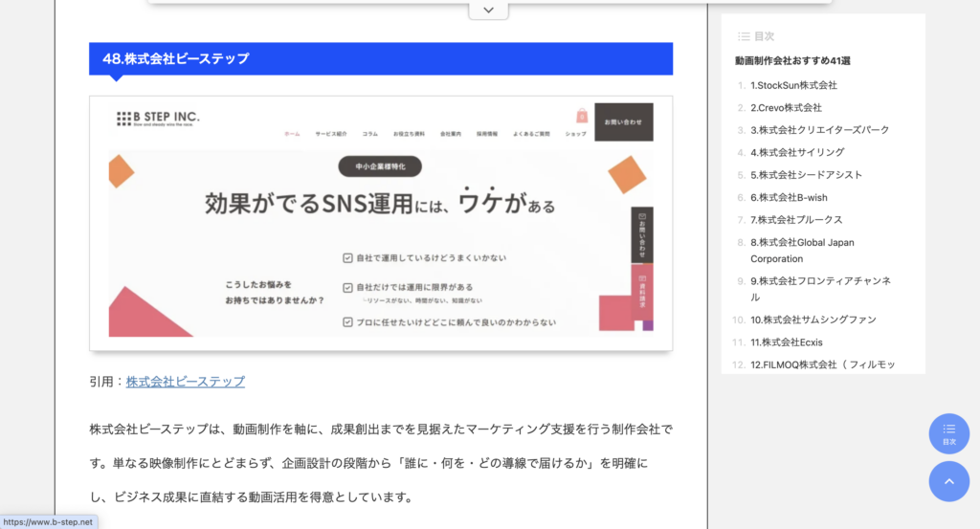This screenshot has width=980, height=529.
Task: Select ホーム in the B STEP nav
Action: [x=292, y=134]
